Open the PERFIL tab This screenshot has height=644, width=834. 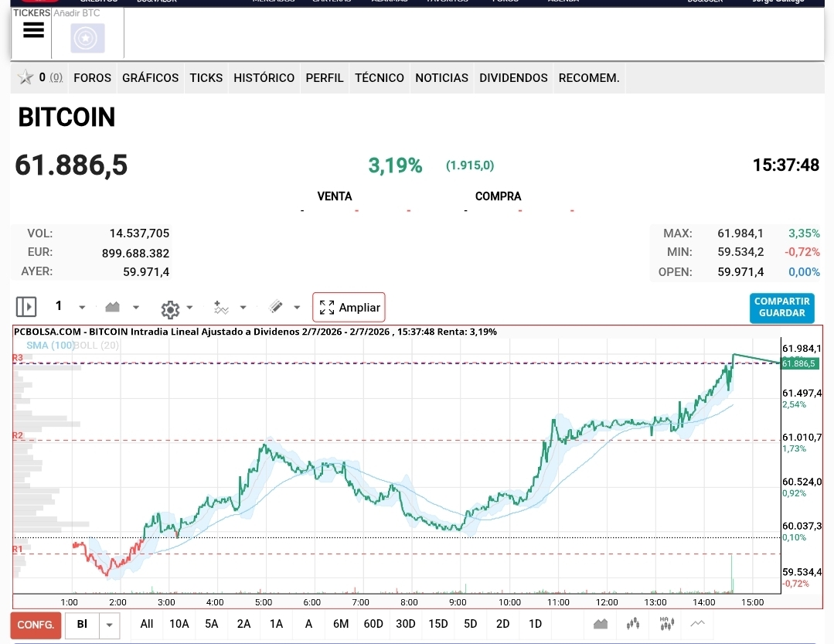[x=325, y=78]
